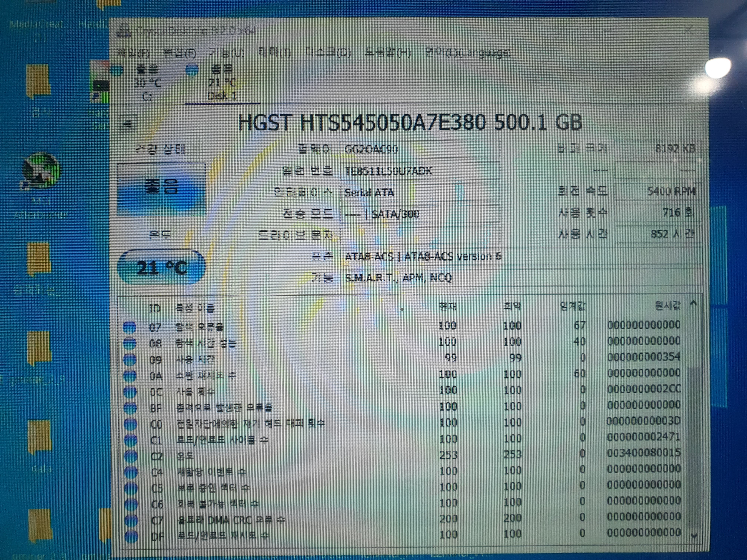The height and width of the screenshot is (560, 747).
Task: Select the 탐색 오류율 attribute name
Action: (200, 327)
